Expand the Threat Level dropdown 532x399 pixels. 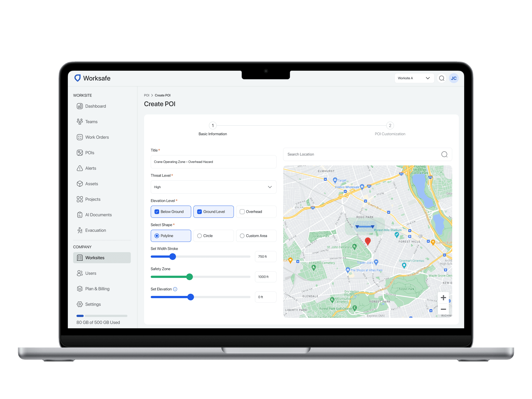(x=213, y=187)
